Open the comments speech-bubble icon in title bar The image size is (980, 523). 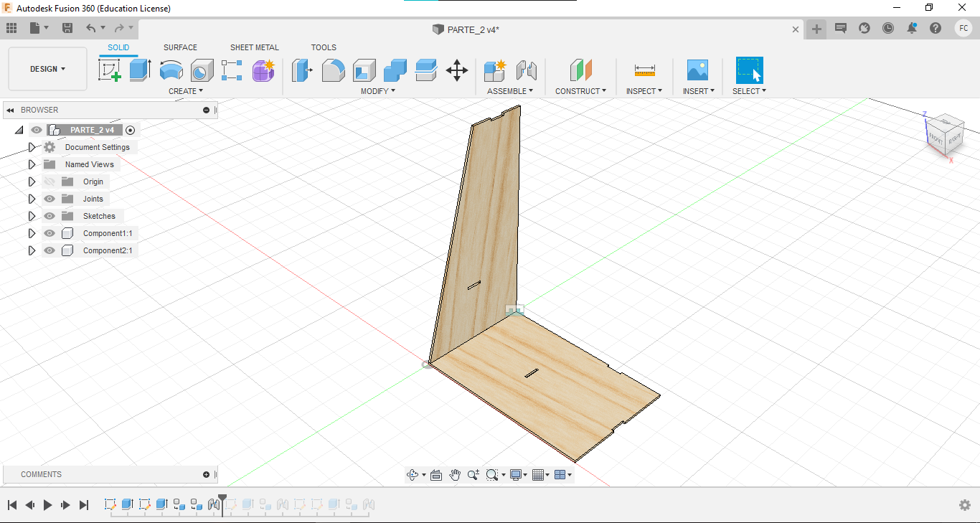841,28
